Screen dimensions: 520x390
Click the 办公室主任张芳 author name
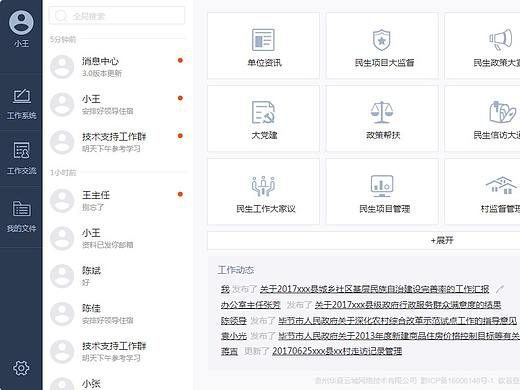(251, 305)
